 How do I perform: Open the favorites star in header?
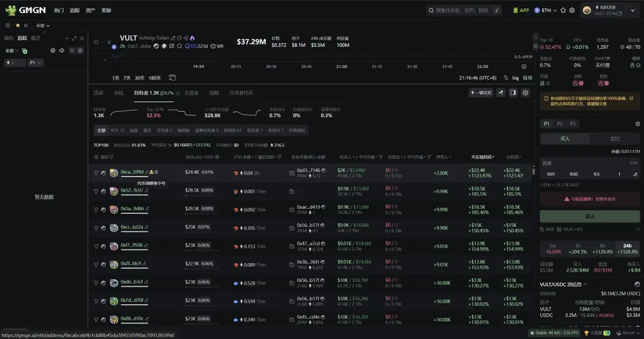pos(563,10)
